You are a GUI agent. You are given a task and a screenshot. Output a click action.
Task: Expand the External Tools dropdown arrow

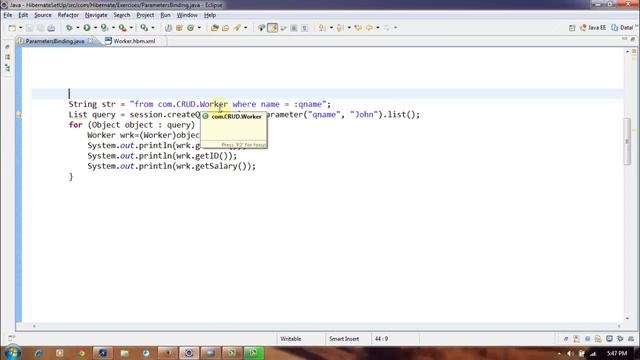[x=131, y=28]
